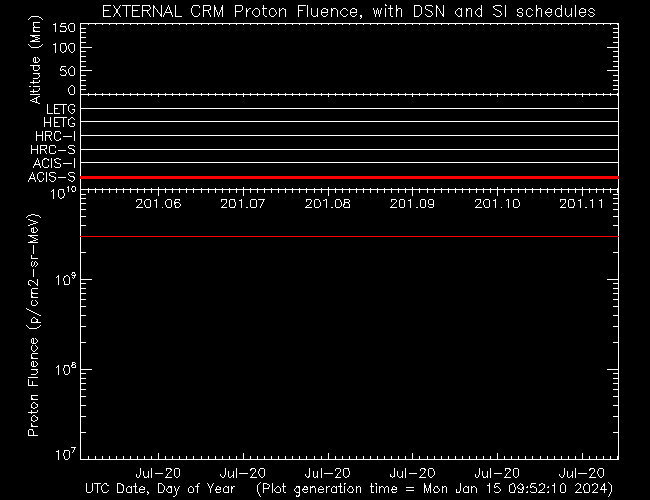The height and width of the screenshot is (500, 650).
Task: Select the ACIS-S row label
Action: click(52, 177)
